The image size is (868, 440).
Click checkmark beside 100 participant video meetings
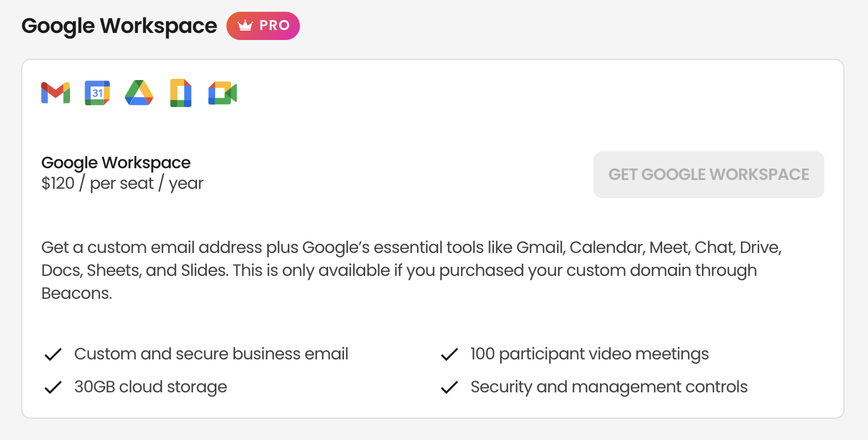(x=450, y=355)
